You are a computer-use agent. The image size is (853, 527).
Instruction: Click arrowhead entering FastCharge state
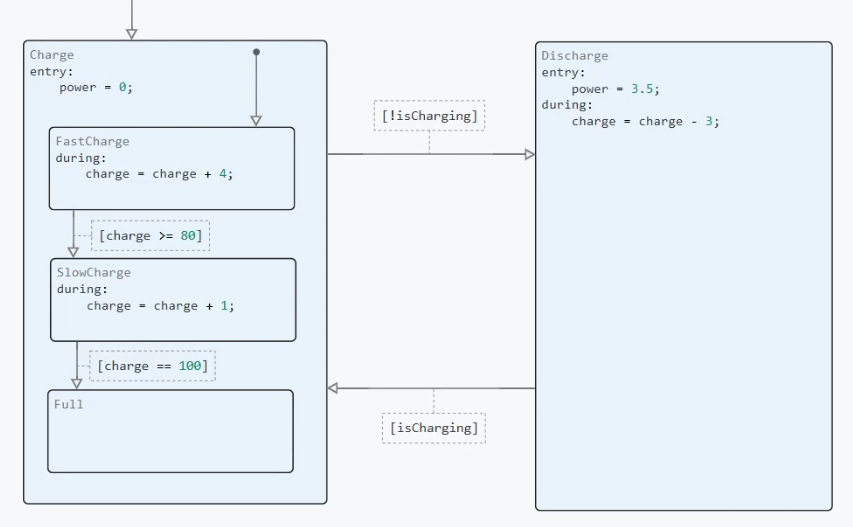pyautogui.click(x=256, y=121)
